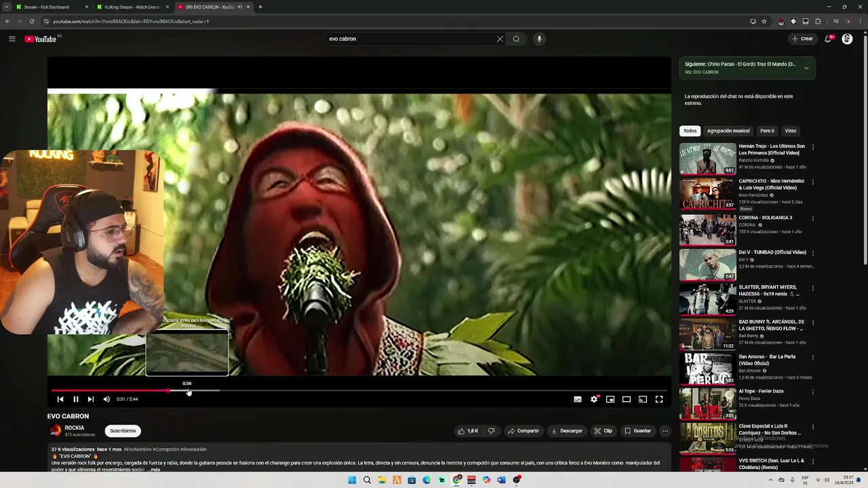Image resolution: width=868 pixels, height=488 pixels.
Task: Click the Descargar button
Action: [567, 431]
